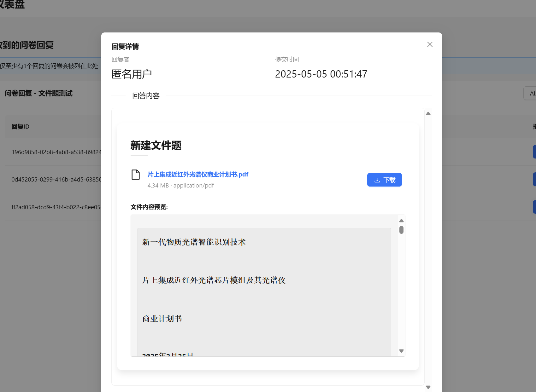Click the preview line 商业计划书
The image size is (536, 392).
coord(162,319)
